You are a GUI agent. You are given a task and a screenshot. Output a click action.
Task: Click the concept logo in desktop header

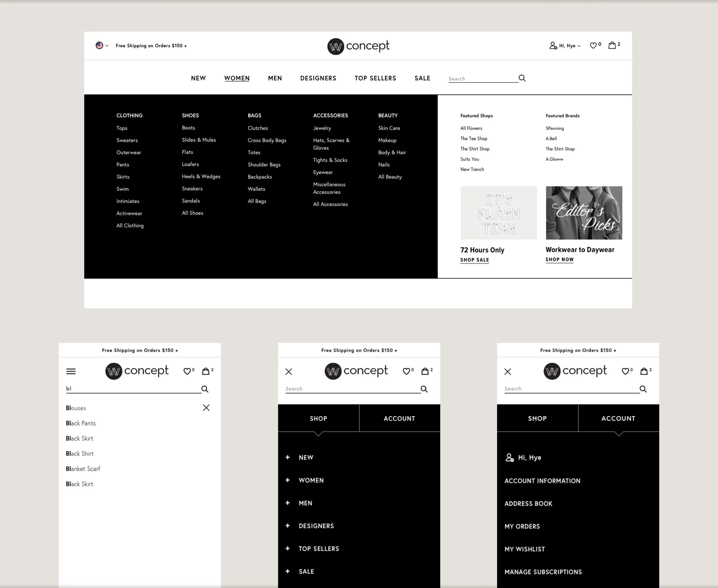[x=358, y=46]
